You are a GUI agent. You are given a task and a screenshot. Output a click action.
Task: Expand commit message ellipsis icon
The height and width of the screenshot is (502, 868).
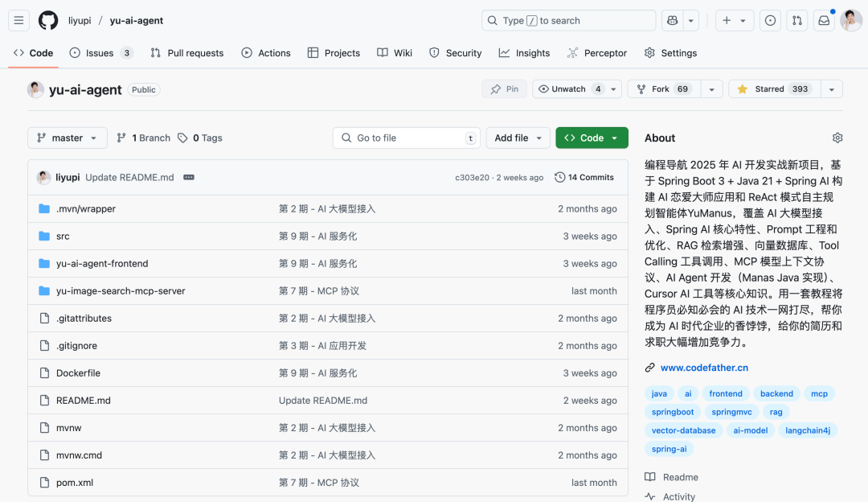(189, 177)
